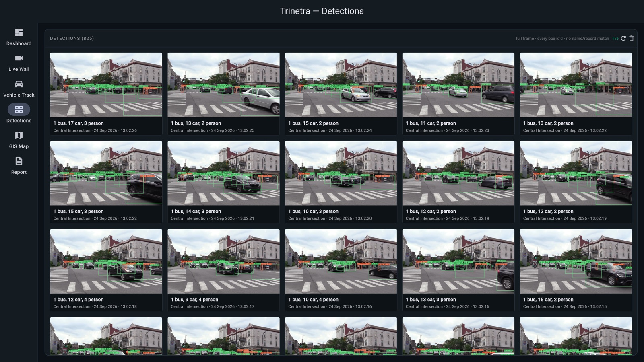644x362 pixels.
Task: Open detection thumbnail at 13:02:15
Action: [x=576, y=261]
